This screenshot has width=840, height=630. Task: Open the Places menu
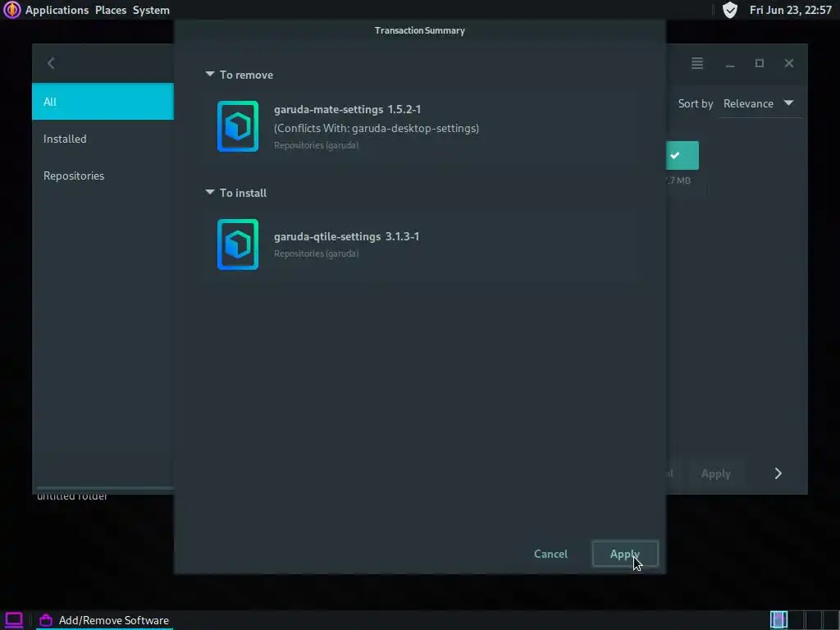[111, 10]
